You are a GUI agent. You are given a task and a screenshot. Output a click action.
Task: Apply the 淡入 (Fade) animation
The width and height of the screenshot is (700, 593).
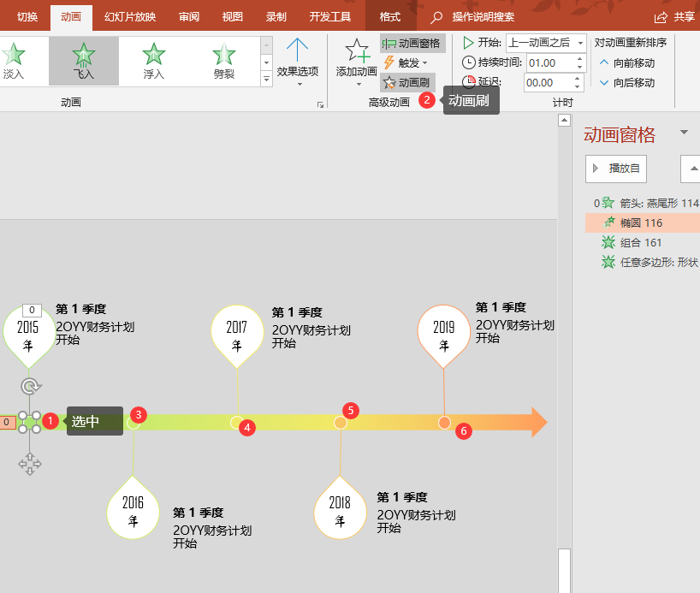(x=23, y=60)
